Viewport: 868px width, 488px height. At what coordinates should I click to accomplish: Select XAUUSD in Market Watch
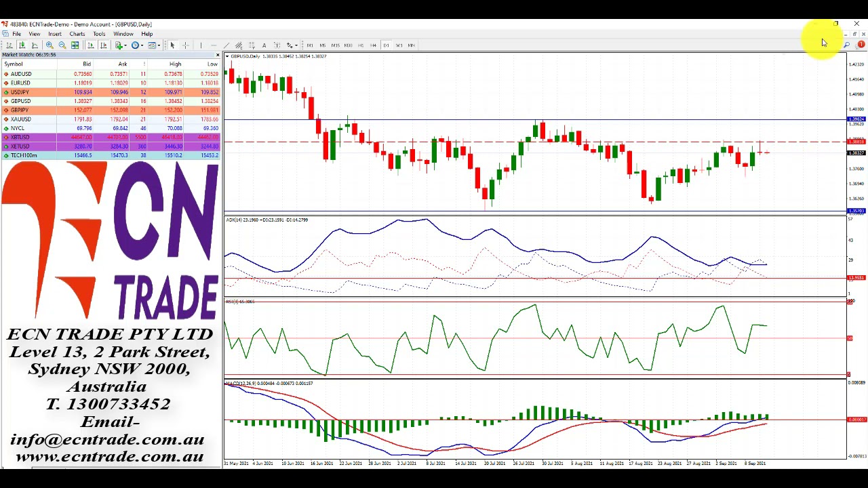[111, 119]
